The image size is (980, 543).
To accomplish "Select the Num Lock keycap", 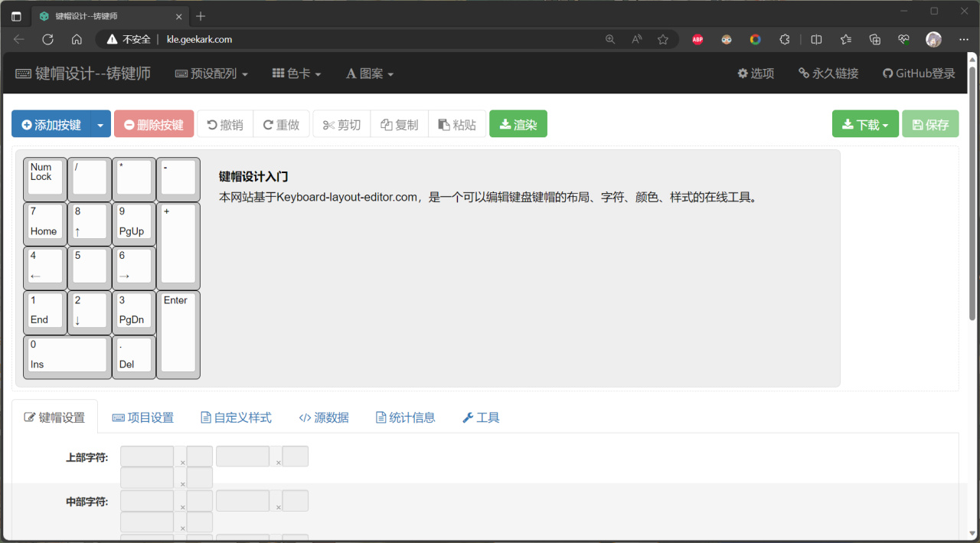I will tap(45, 179).
